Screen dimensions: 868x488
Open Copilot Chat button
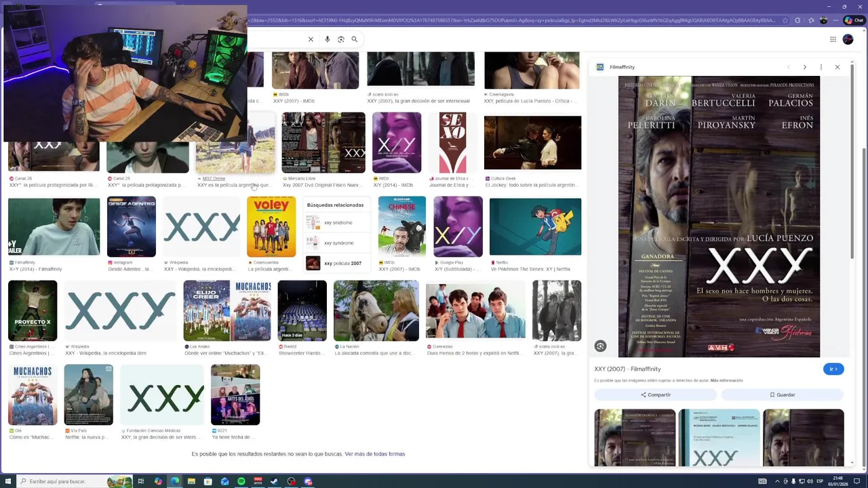[853, 20]
